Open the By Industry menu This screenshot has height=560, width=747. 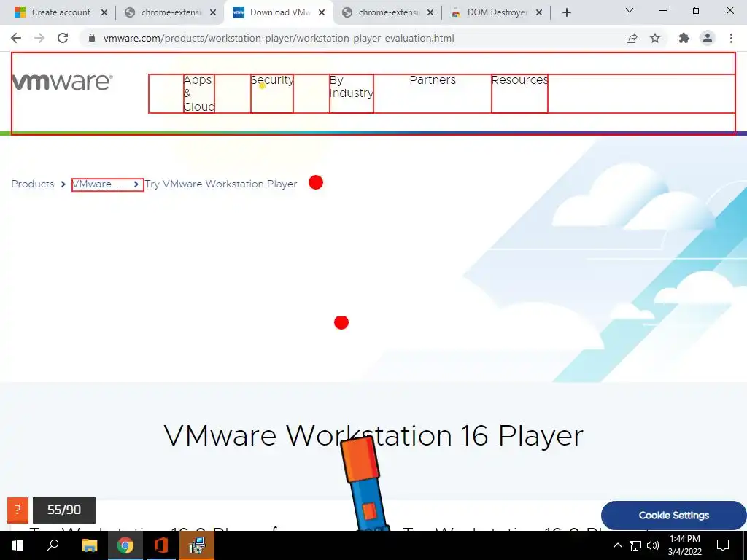[351, 87]
